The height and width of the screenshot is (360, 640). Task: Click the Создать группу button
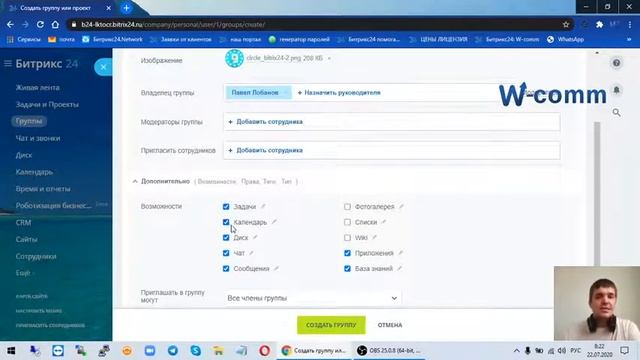(x=331, y=325)
